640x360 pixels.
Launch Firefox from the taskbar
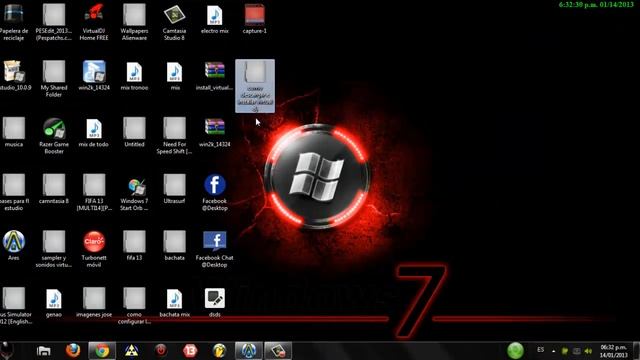[x=73, y=351]
